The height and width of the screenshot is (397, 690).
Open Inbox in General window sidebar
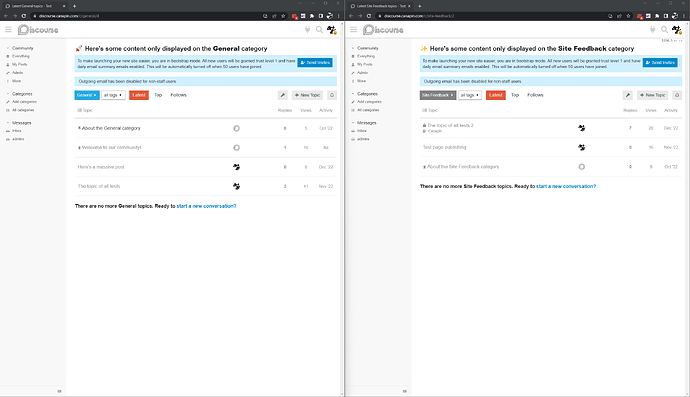click(17, 131)
